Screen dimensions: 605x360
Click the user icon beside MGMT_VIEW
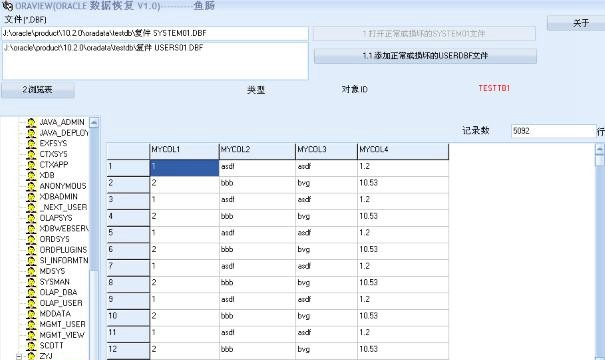pyautogui.click(x=31, y=335)
